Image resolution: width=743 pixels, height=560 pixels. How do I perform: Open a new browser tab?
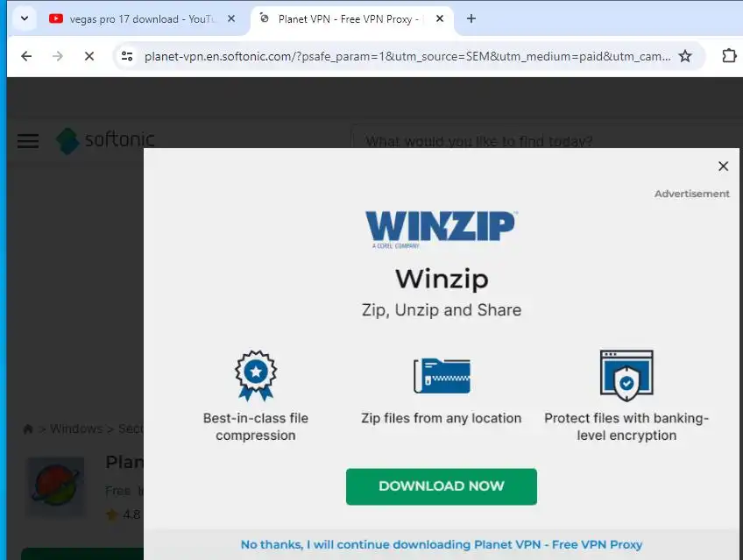click(471, 18)
